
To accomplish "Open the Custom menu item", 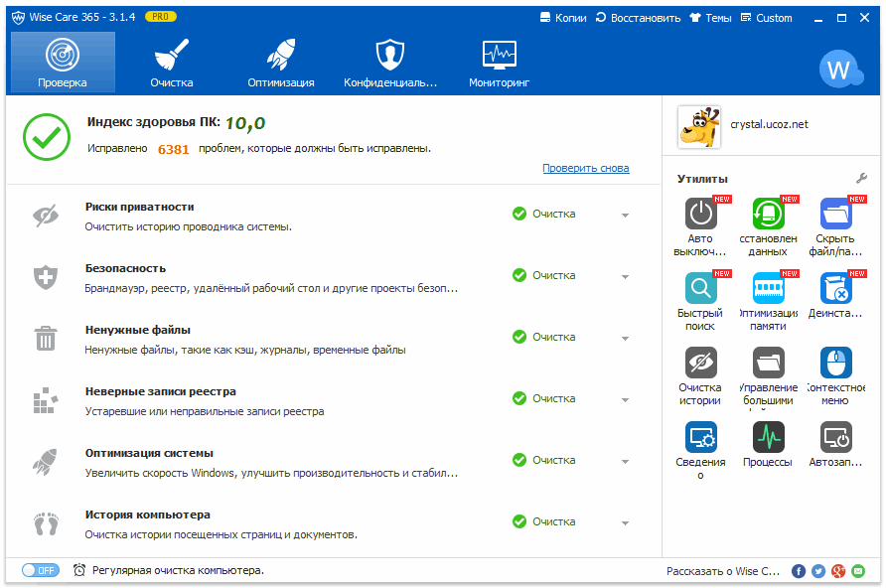I will pos(766,18).
